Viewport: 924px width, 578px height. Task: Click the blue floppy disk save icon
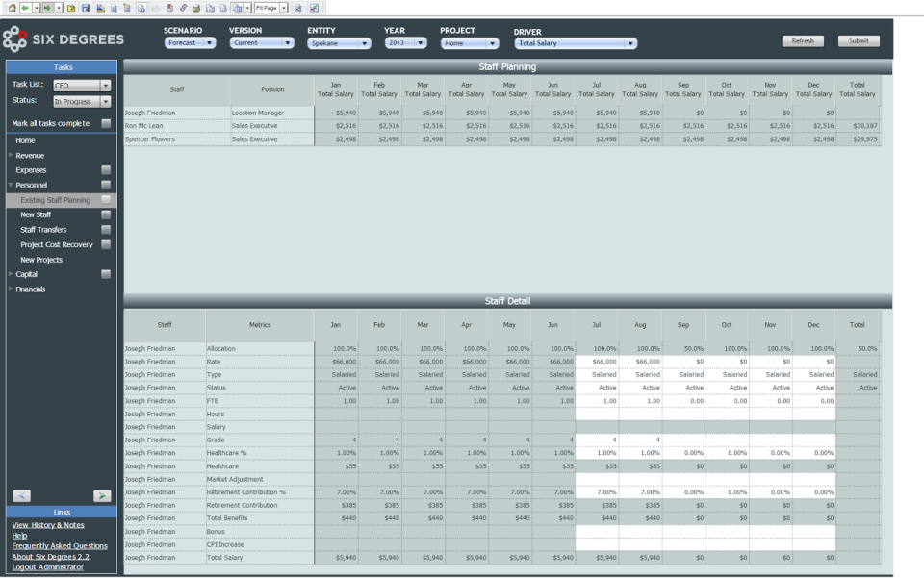tap(86, 9)
